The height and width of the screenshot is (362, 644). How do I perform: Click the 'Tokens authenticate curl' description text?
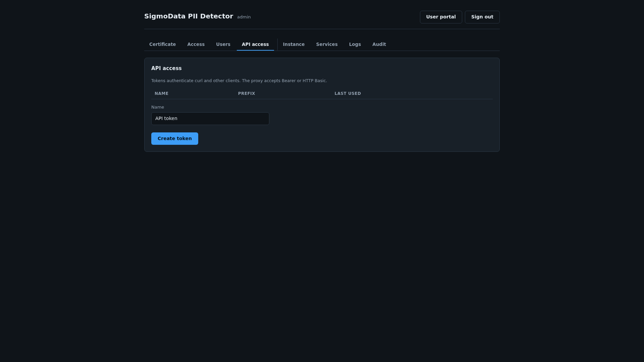pyautogui.click(x=239, y=81)
